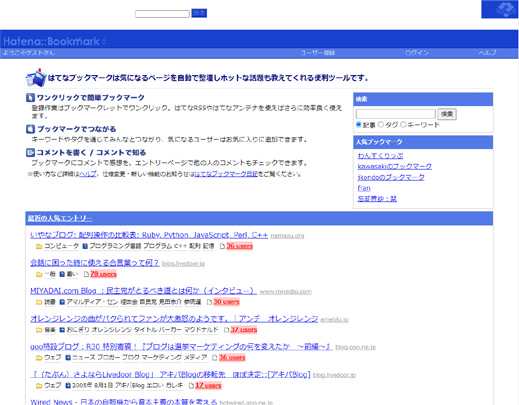
Task: Click the page icon before 36 users of いやなブログ
Action: coord(222,246)
